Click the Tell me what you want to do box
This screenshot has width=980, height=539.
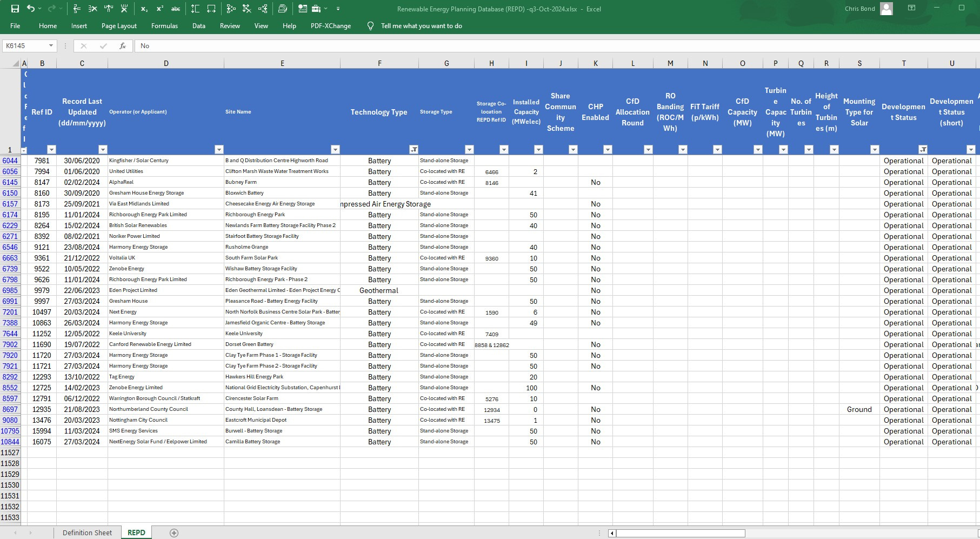(421, 26)
